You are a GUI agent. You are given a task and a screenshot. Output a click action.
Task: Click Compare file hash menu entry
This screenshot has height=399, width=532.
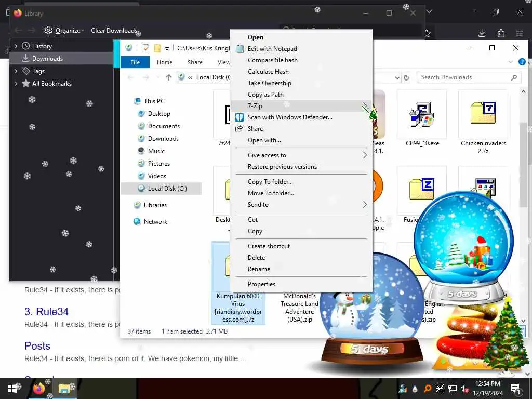[272, 60]
